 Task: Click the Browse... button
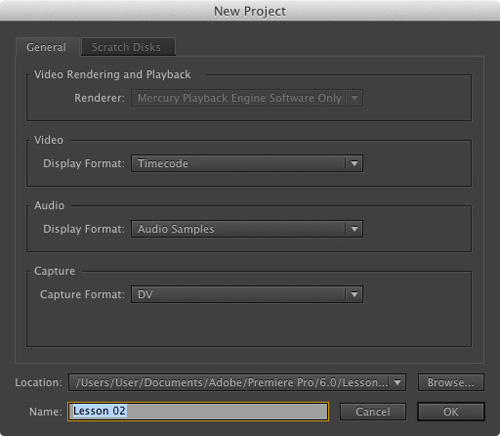[451, 382]
